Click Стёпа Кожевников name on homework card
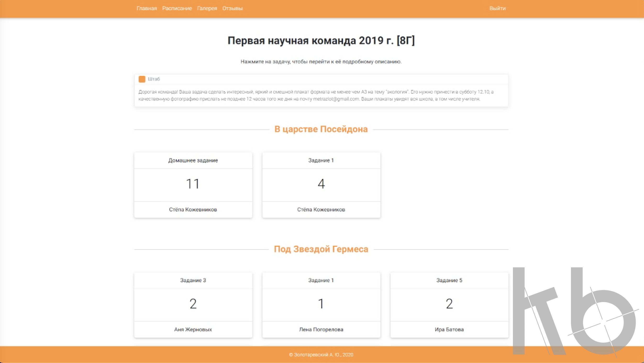 pos(193,210)
